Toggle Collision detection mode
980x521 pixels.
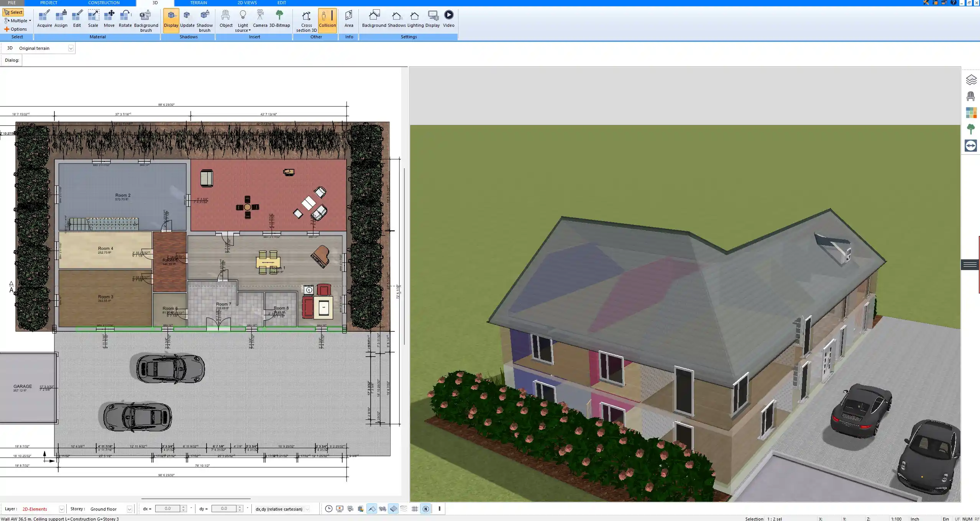coord(327,19)
